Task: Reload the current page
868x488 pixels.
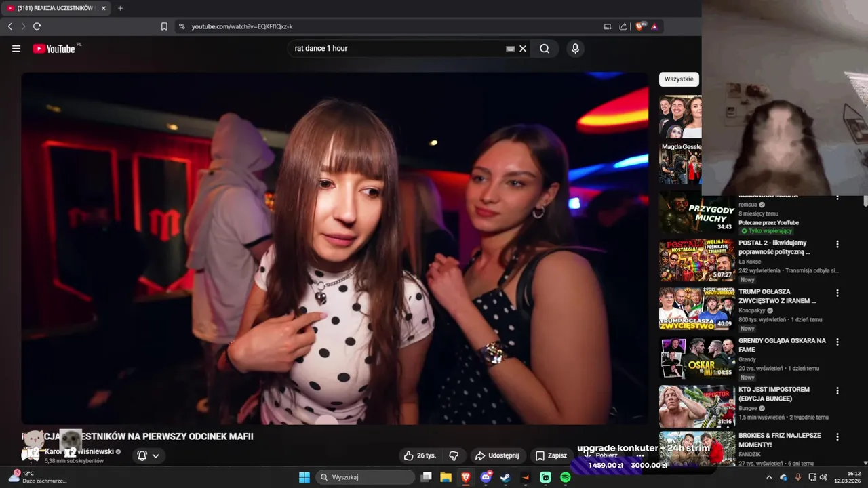Action: point(37,26)
